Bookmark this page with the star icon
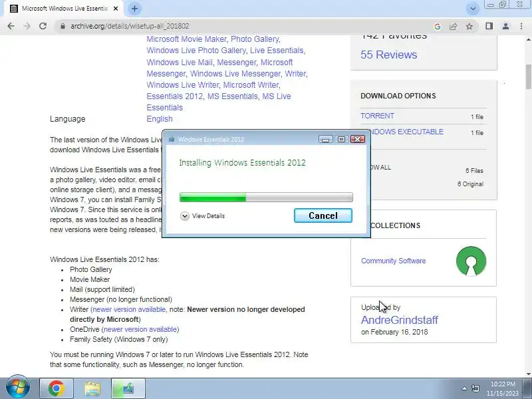This screenshot has width=532, height=399. coord(469,26)
